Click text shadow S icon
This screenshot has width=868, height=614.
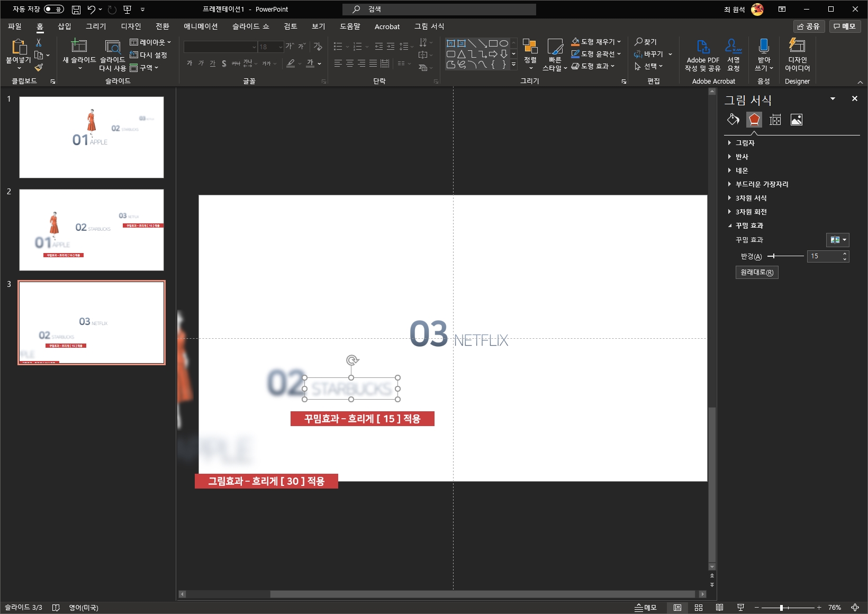point(224,64)
